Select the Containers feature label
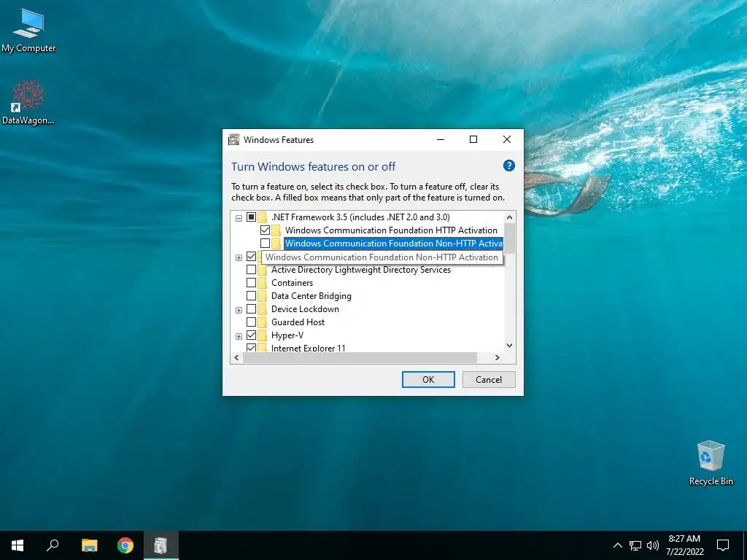 coord(292,283)
